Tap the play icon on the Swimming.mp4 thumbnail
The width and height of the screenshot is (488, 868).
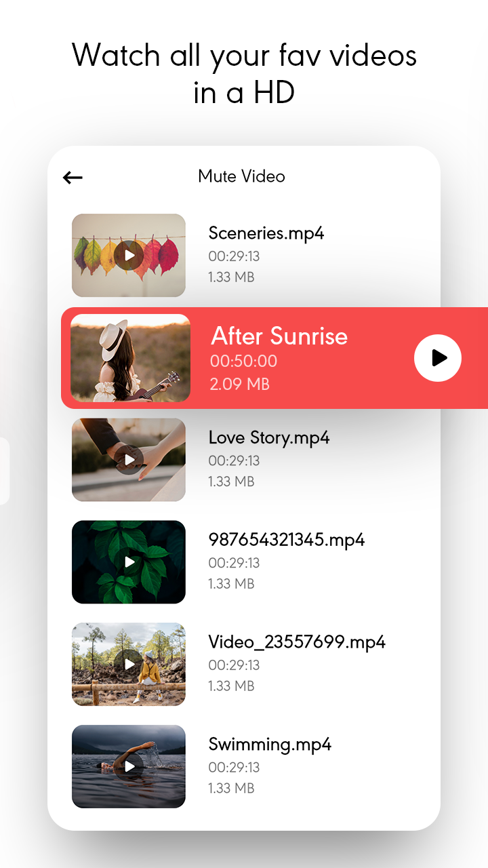129,767
